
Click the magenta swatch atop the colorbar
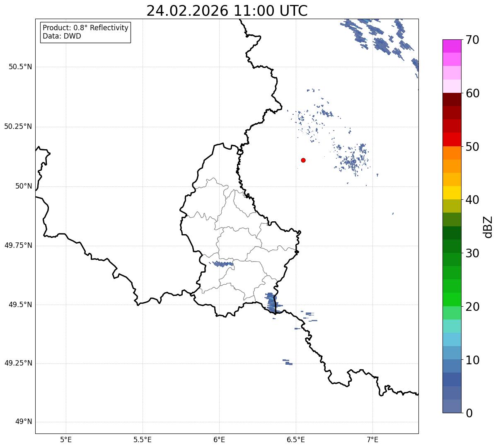pos(452,46)
